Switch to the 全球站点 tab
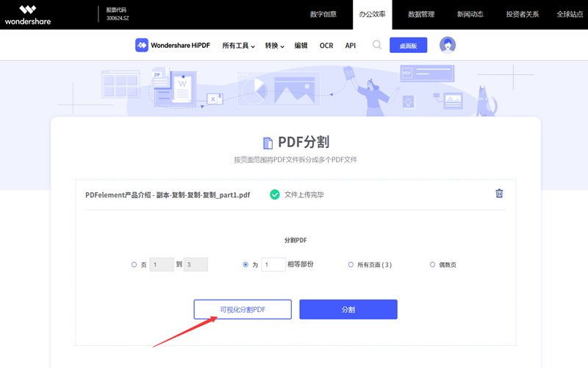The width and height of the screenshot is (588, 368). pos(570,14)
